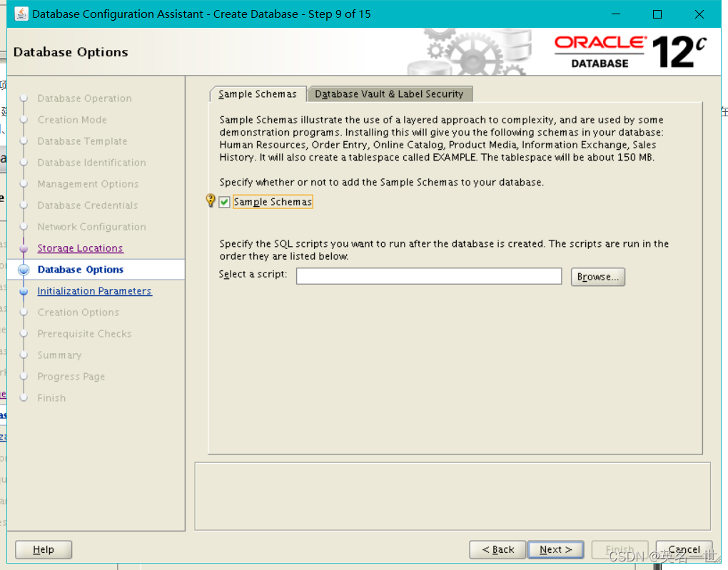This screenshot has width=728, height=570.
Task: Minimize the Database Configuration Assistant window
Action: (x=616, y=14)
